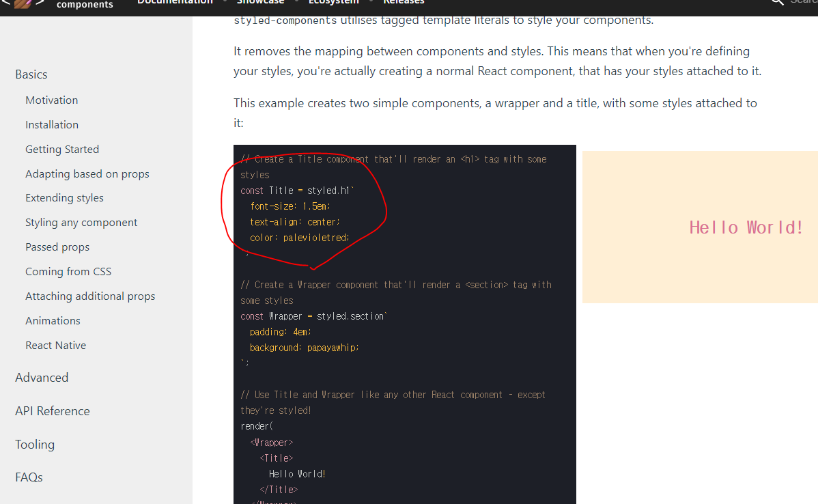Go to the Animations section
Screen dimensions: 818x504
53,320
